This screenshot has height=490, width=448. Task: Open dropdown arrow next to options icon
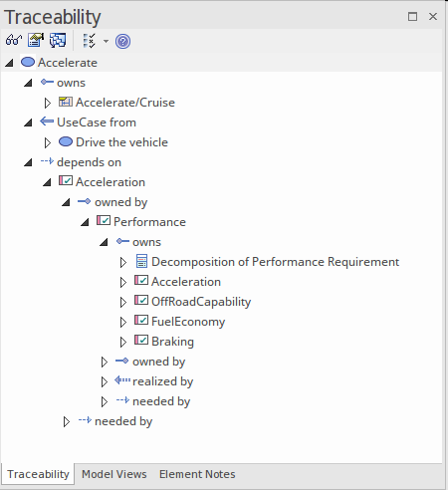tap(106, 42)
